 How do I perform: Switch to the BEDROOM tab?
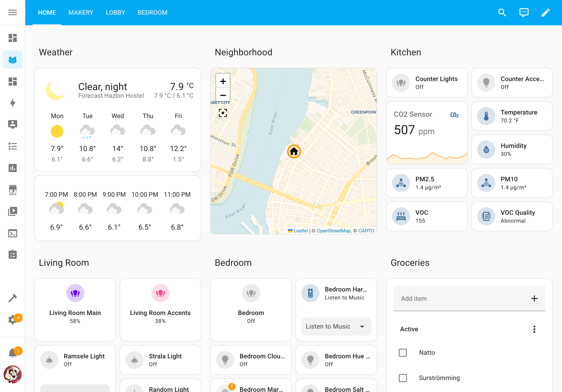(152, 12)
